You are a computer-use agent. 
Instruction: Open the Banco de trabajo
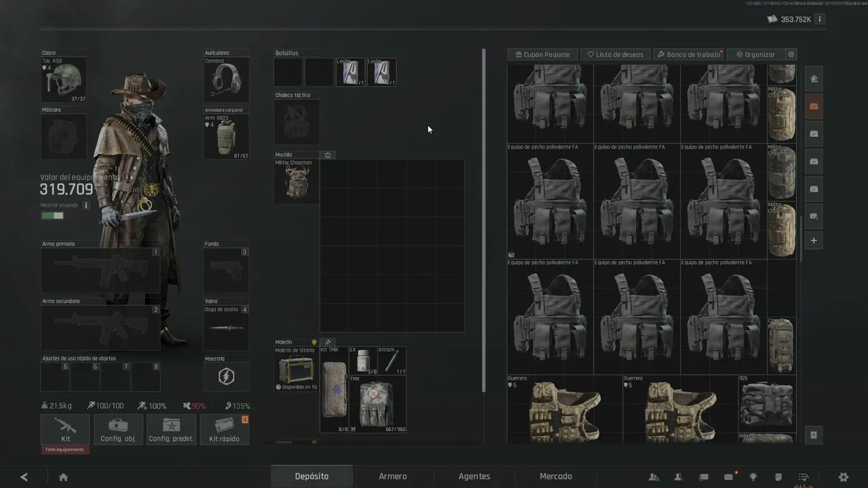point(688,54)
